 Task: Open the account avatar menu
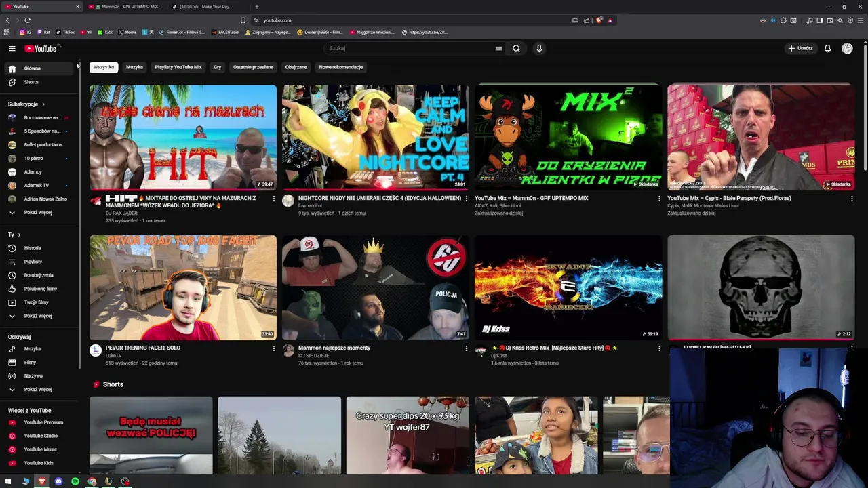tap(847, 48)
